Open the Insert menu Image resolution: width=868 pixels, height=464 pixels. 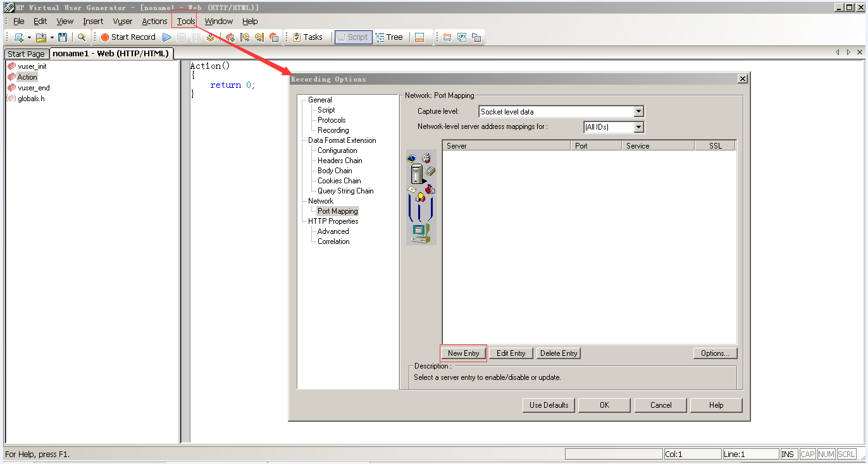tap(93, 21)
